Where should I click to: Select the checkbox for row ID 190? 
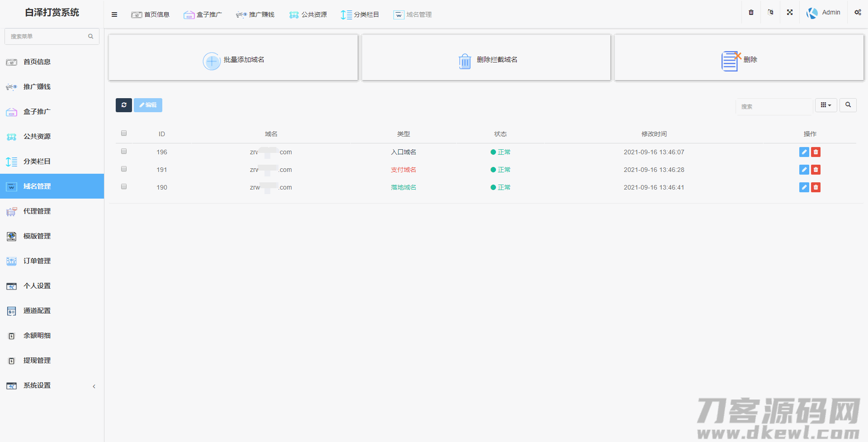pyautogui.click(x=124, y=187)
